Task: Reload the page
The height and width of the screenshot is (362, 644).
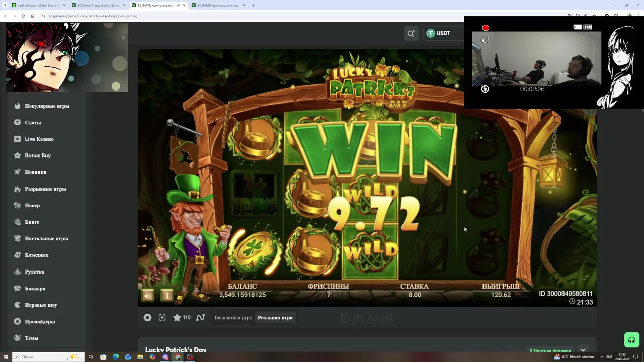Action: click(23, 16)
